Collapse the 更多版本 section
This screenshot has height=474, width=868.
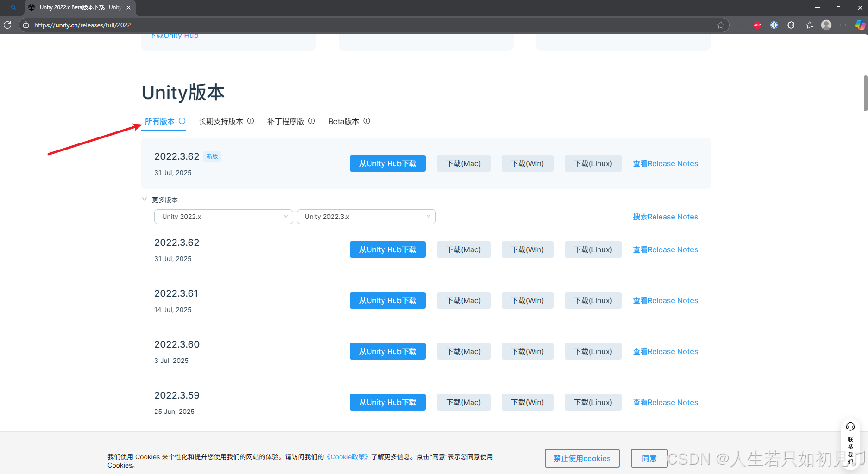(x=160, y=200)
